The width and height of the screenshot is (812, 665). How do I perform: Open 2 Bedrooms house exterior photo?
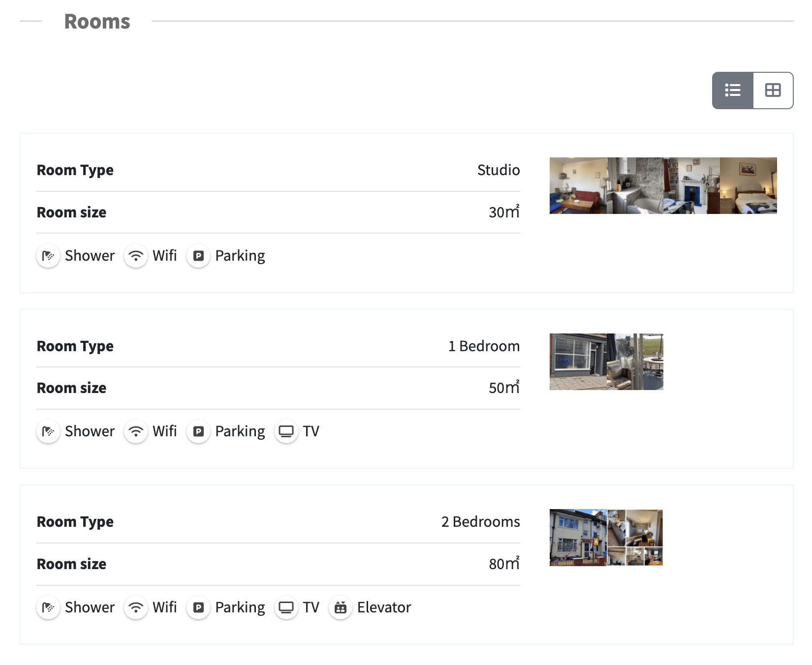578,538
